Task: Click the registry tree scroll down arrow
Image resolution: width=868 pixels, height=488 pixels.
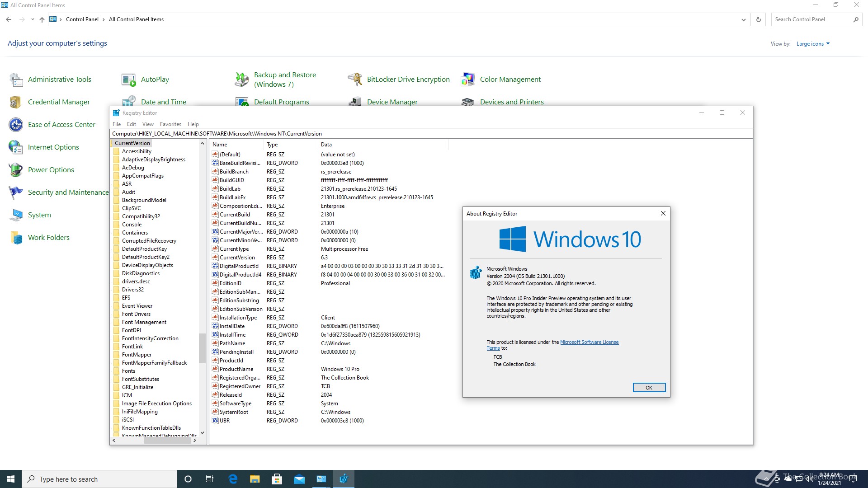Action: [202, 432]
